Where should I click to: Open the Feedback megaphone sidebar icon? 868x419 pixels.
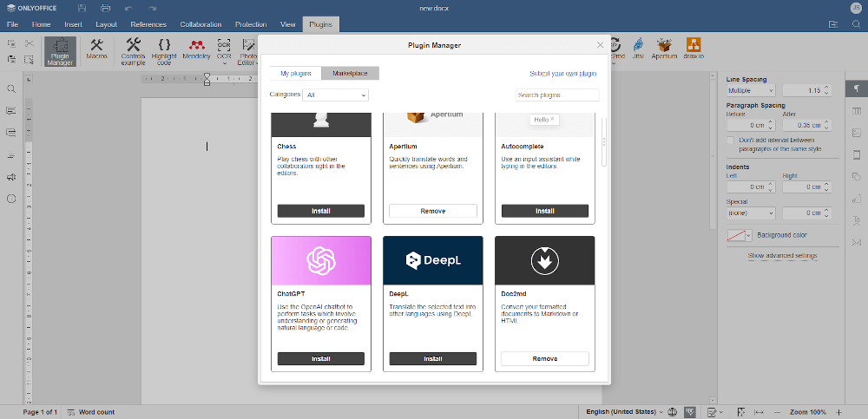[x=11, y=177]
